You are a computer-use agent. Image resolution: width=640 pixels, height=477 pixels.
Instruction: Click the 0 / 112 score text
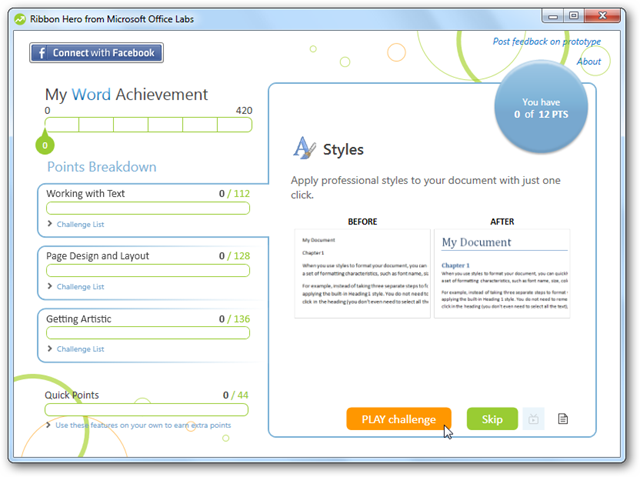tap(234, 193)
